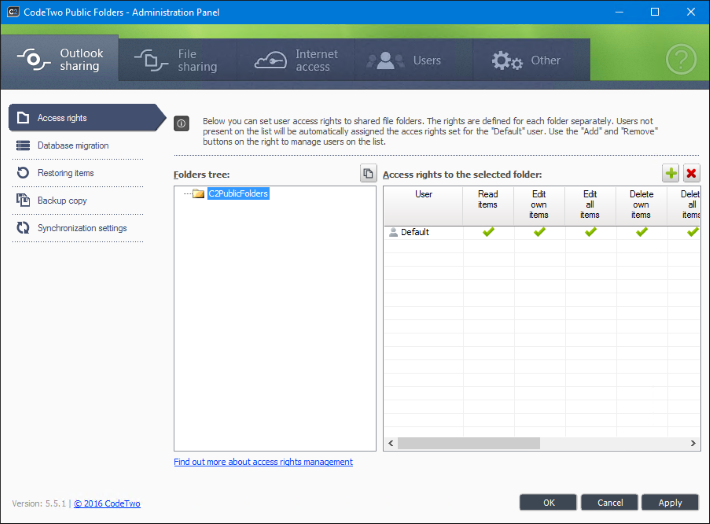Viewport: 710px width, 524px height.
Task: Maximize the Administration Panel window
Action: tap(655, 12)
